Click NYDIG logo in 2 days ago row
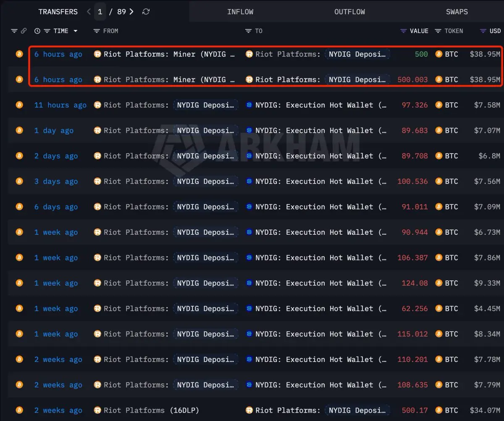This screenshot has width=504, height=421. (x=249, y=156)
